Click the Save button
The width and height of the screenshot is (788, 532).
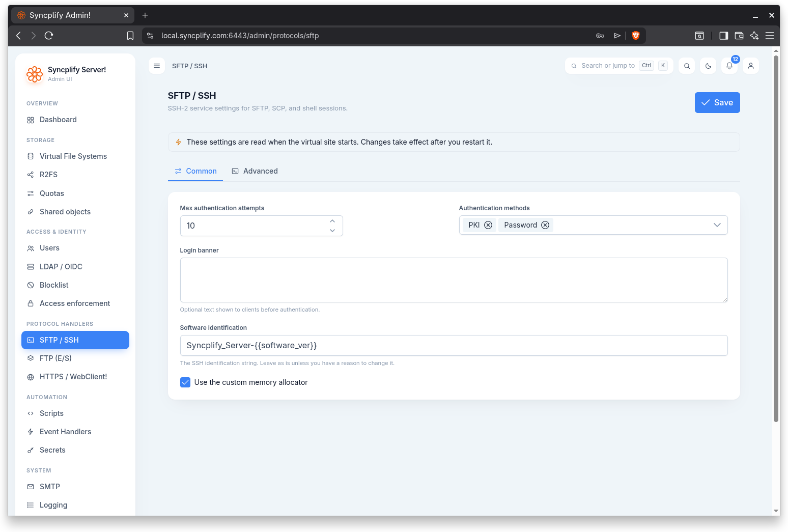coord(717,102)
